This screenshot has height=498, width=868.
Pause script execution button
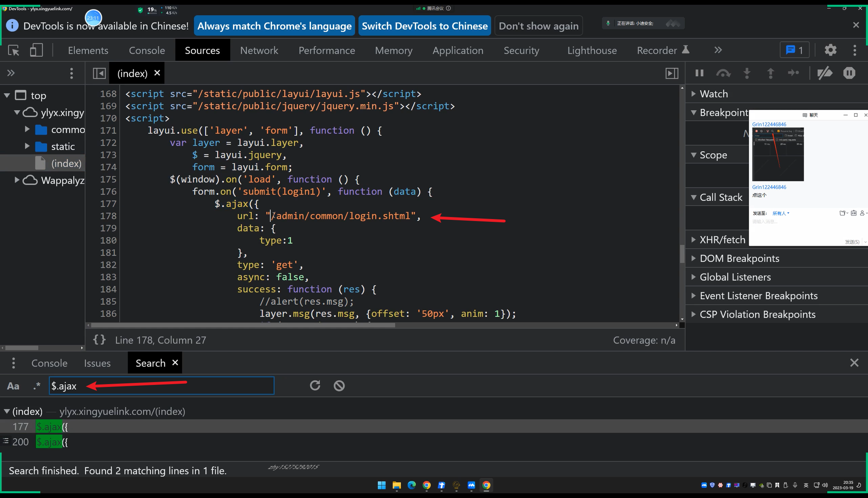(700, 73)
